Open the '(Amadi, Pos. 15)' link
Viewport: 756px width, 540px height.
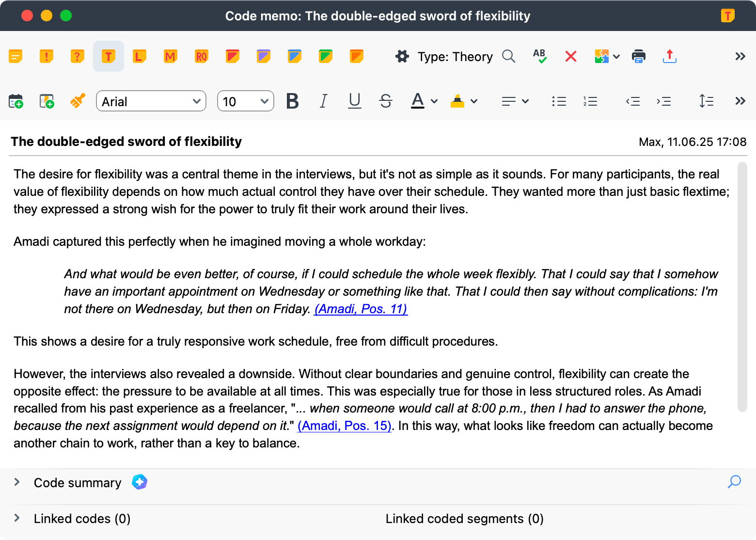(x=344, y=426)
